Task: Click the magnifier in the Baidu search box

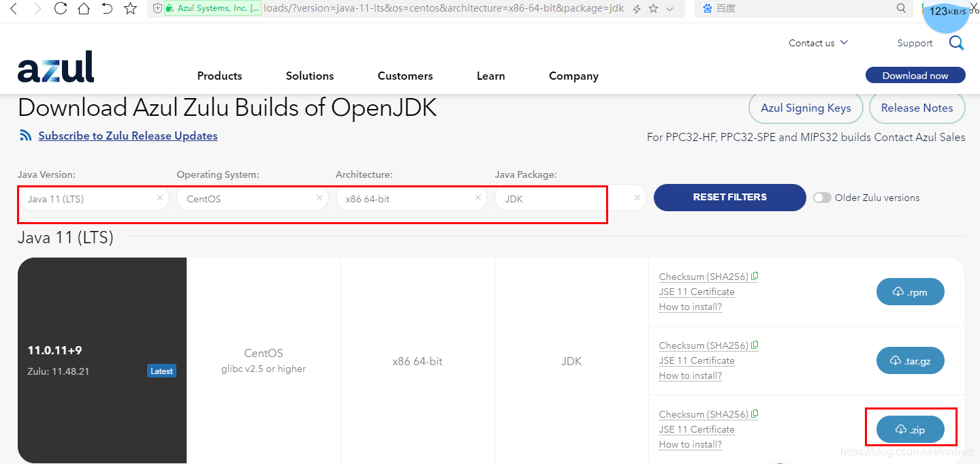Action: (902, 8)
